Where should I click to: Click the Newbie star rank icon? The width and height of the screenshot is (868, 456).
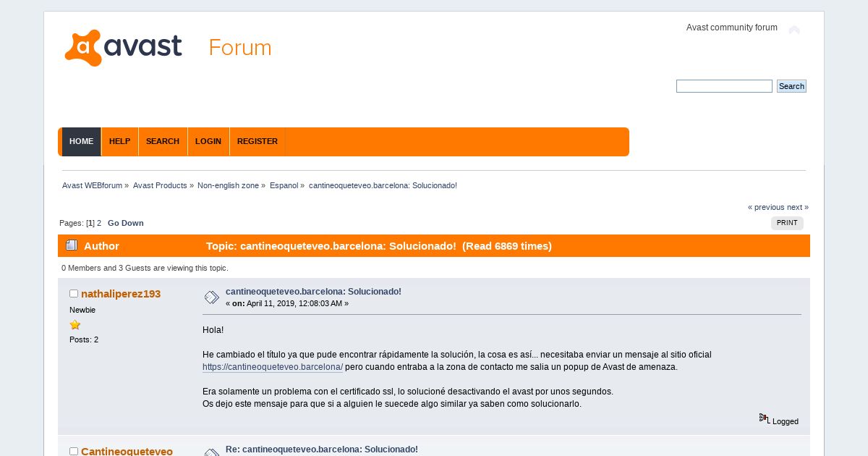click(75, 325)
